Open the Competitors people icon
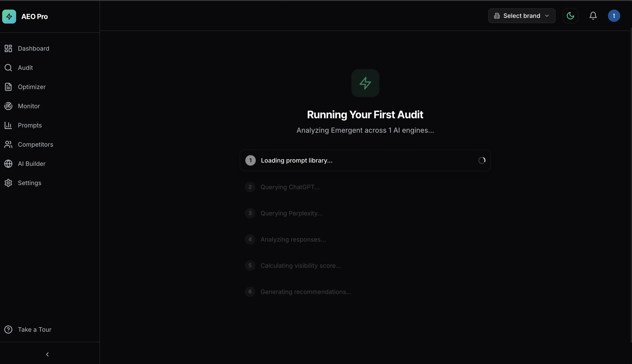Image resolution: width=632 pixels, height=364 pixels. [x=8, y=144]
